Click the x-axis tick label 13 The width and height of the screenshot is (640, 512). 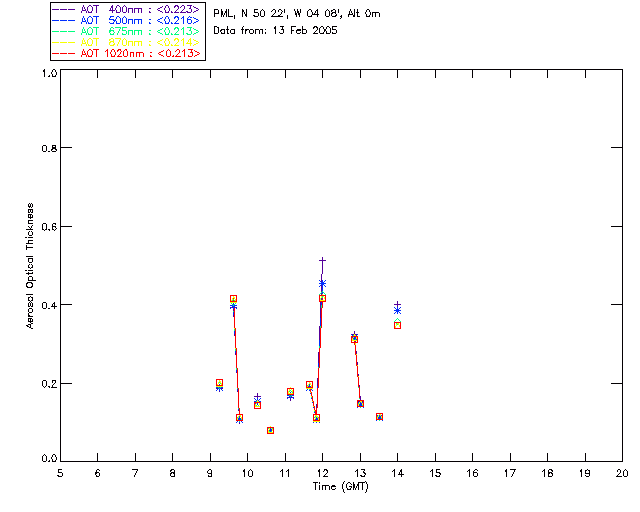[x=360, y=473]
